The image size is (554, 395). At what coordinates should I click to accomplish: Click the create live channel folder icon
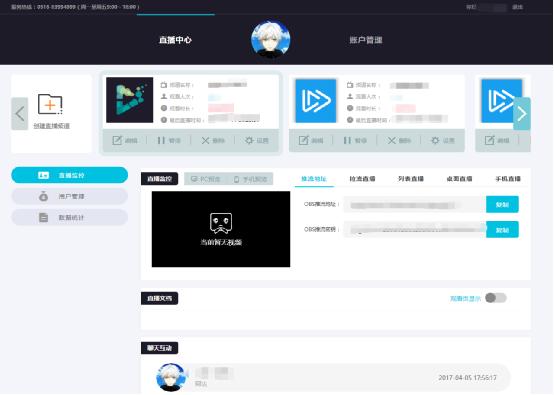coord(50,104)
